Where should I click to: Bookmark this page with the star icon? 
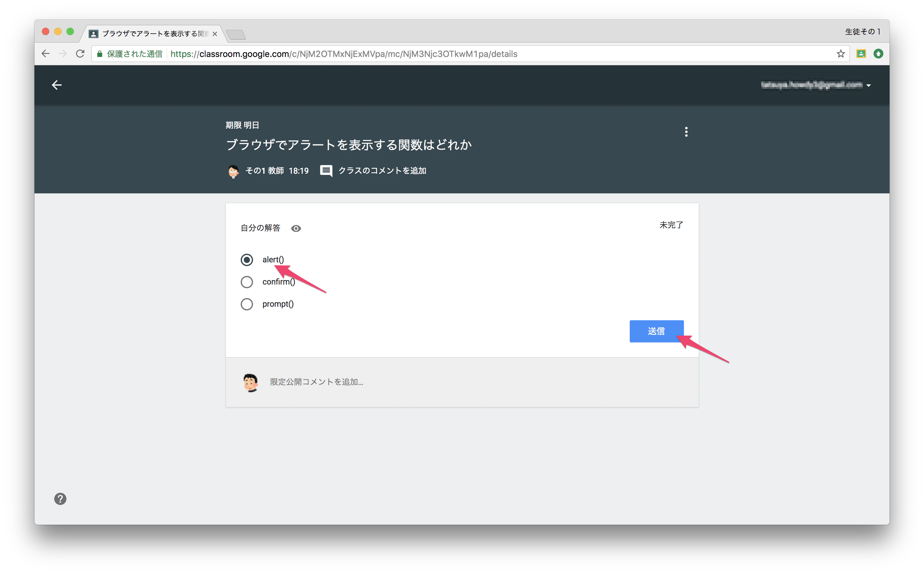click(841, 54)
